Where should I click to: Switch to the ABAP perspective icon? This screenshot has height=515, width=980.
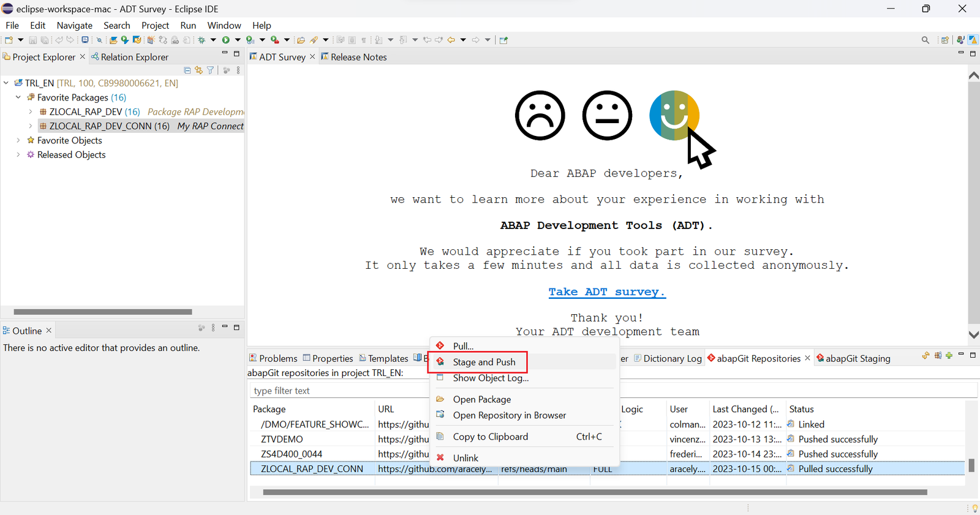(x=973, y=40)
